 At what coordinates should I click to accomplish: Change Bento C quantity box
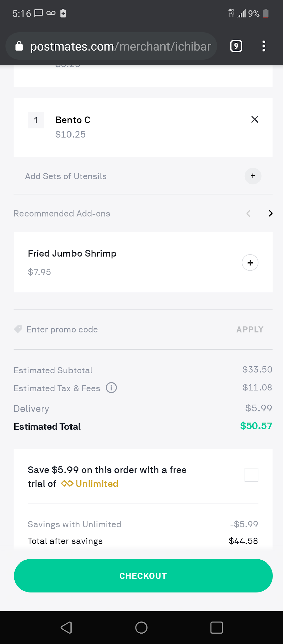pos(36,120)
